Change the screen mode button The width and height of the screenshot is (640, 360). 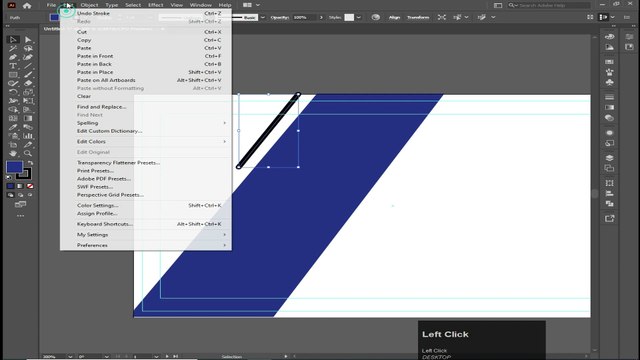click(20, 204)
